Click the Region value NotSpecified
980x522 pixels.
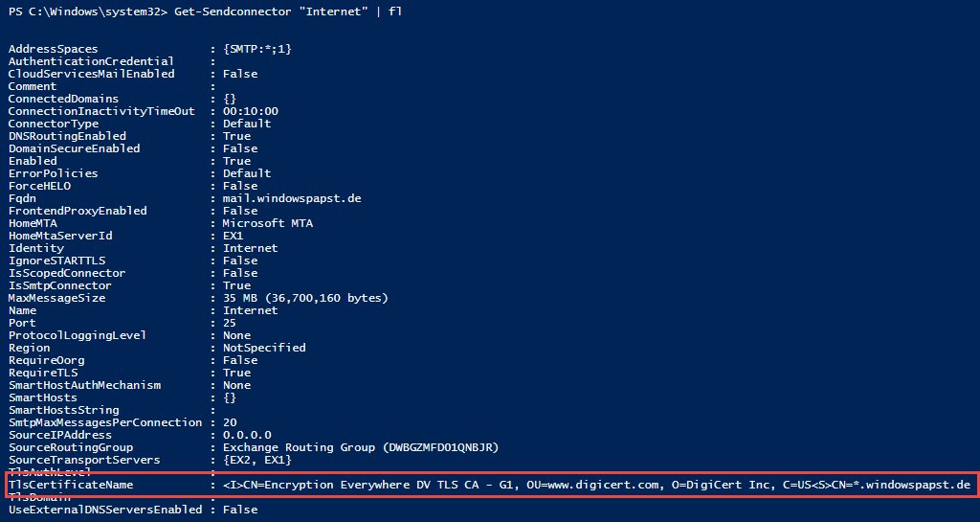264,348
